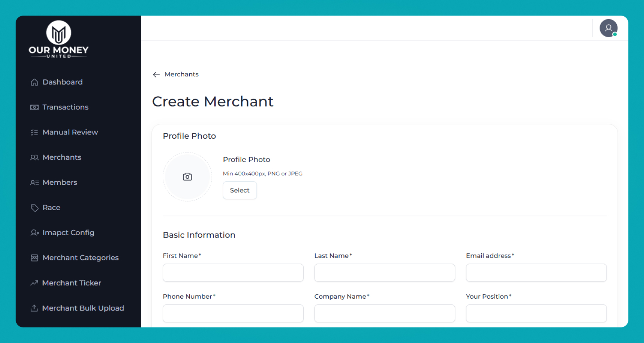Viewport: 644px width, 343px height.
Task: Click the Dashboard home icon
Action: [34, 82]
